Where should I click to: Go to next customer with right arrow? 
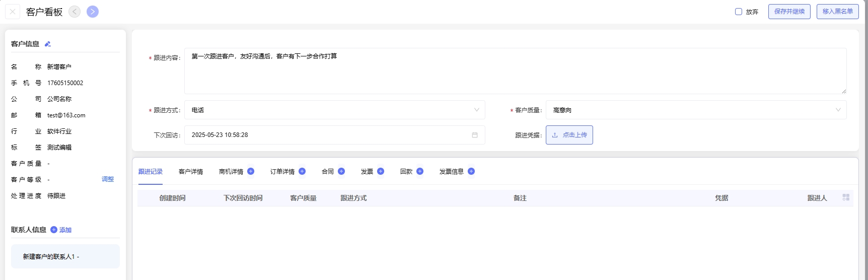[93, 12]
